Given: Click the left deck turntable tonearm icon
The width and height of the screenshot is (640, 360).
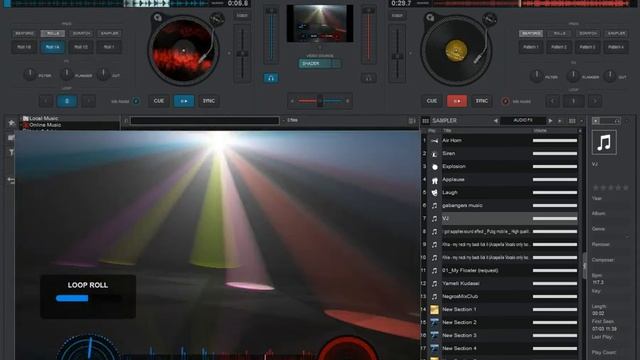Looking at the screenshot, I should (217, 19).
